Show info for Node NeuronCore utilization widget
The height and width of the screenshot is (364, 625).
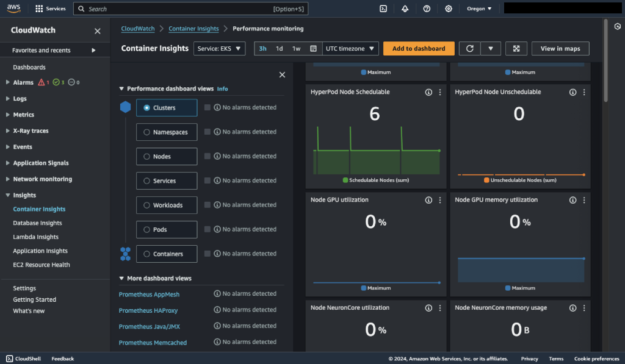[428, 308]
